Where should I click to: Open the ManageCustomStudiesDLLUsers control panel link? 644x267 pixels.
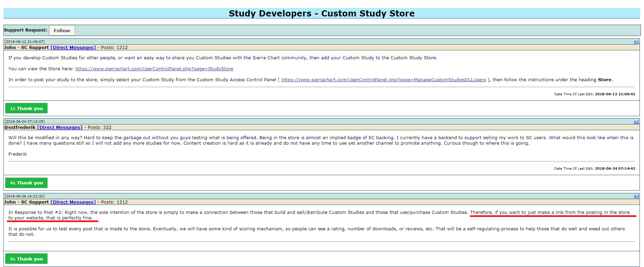tap(383, 80)
